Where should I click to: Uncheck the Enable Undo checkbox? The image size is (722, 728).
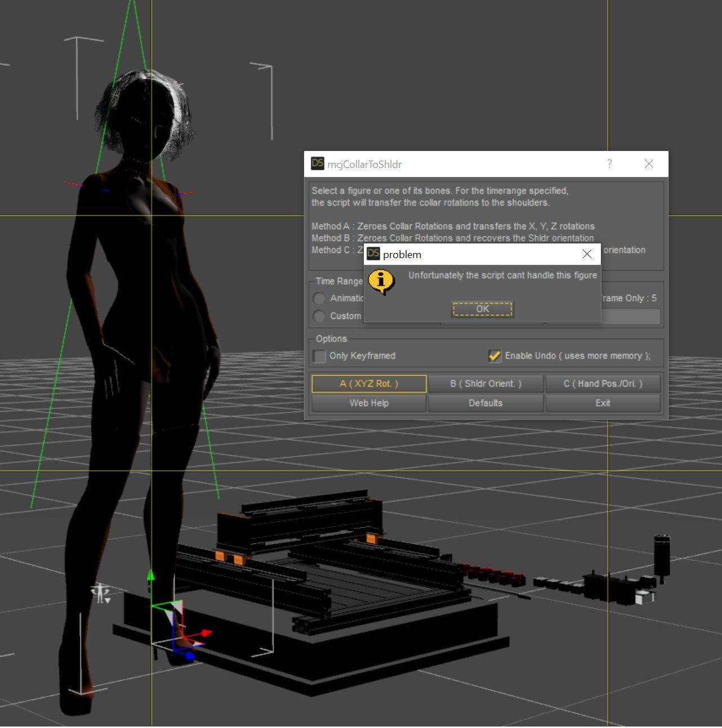tap(494, 356)
